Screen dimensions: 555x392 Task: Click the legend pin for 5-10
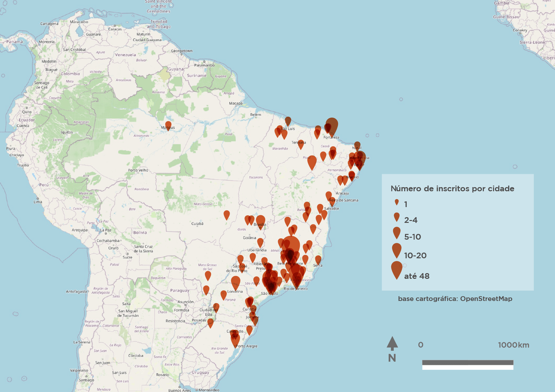pos(397,233)
